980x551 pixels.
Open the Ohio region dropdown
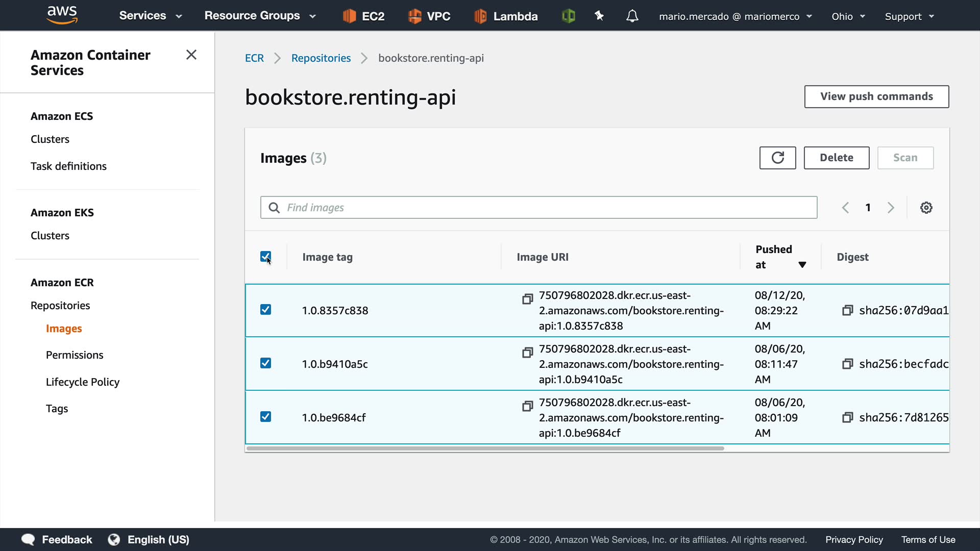tap(848, 16)
